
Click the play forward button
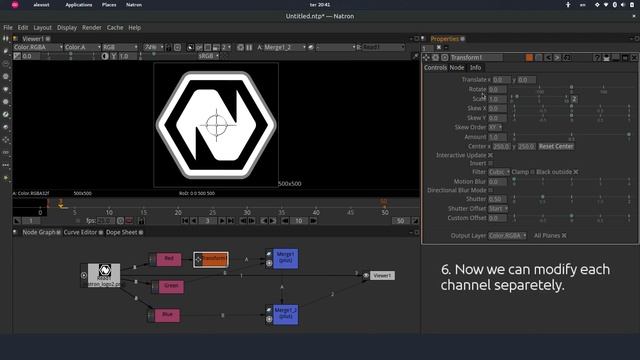pyautogui.click(x=222, y=221)
